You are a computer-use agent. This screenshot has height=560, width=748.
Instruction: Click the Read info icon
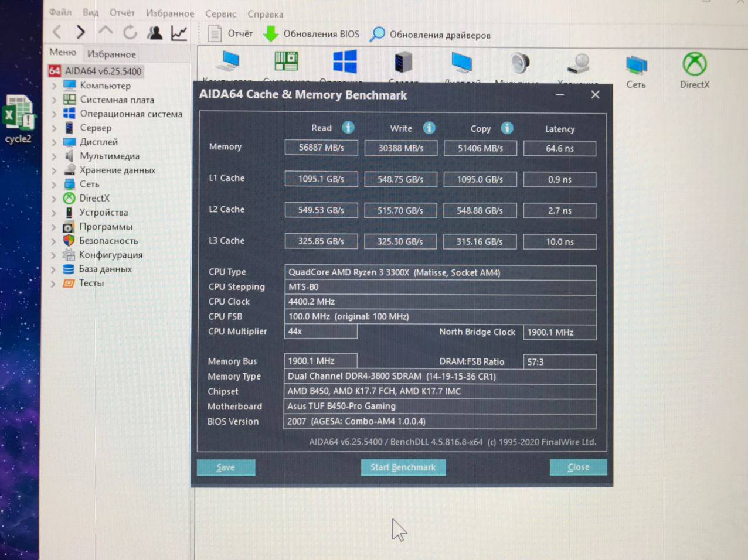click(348, 127)
